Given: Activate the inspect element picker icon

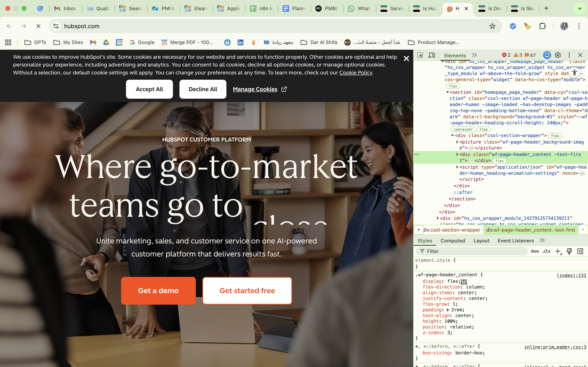Looking at the screenshot, I should (420, 55).
